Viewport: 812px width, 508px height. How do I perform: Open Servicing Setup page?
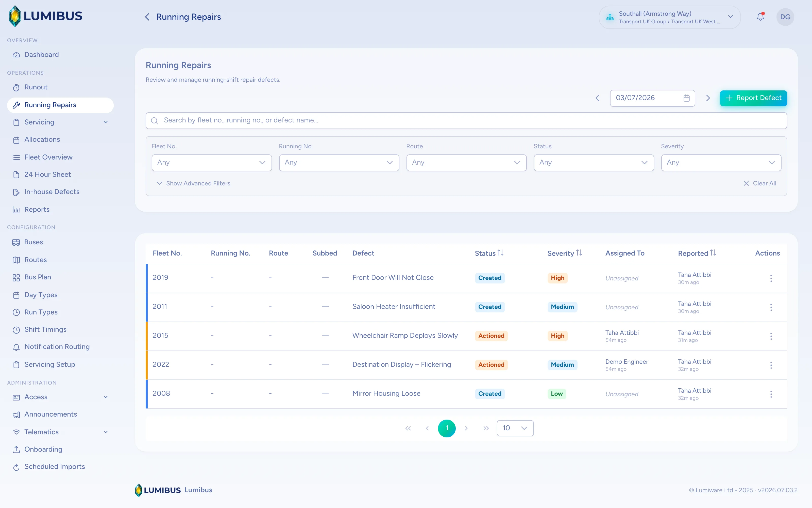[x=60, y=364]
